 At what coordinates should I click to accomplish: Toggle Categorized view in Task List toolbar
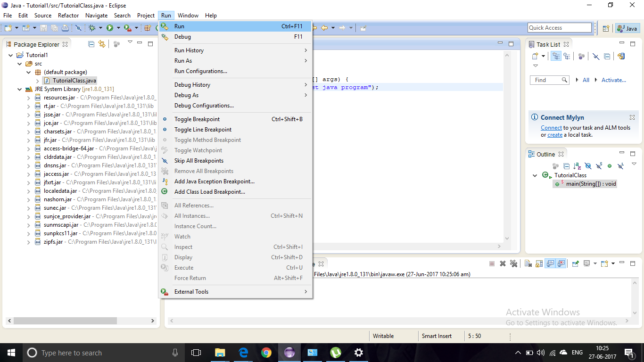coord(556,56)
